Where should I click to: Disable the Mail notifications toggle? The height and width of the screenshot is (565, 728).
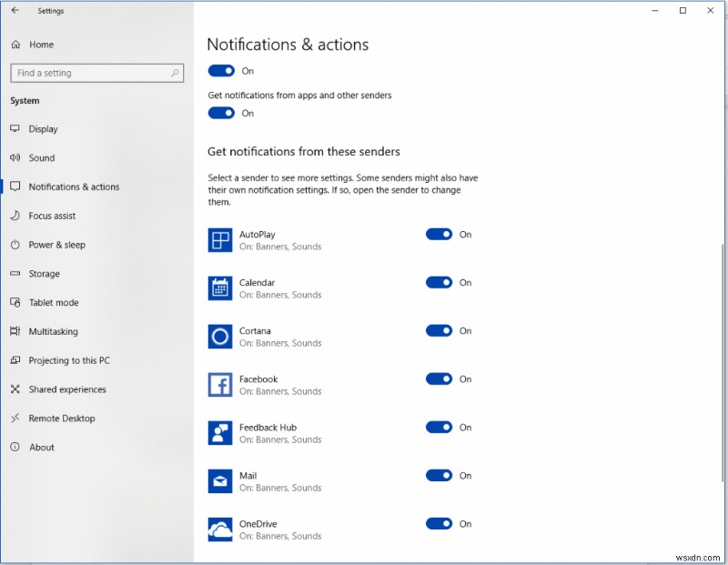pos(440,475)
